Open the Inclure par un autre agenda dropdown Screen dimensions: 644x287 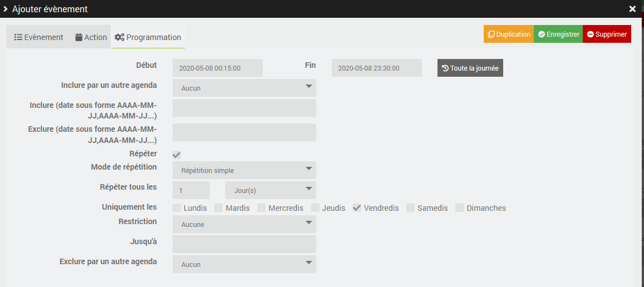click(x=244, y=88)
